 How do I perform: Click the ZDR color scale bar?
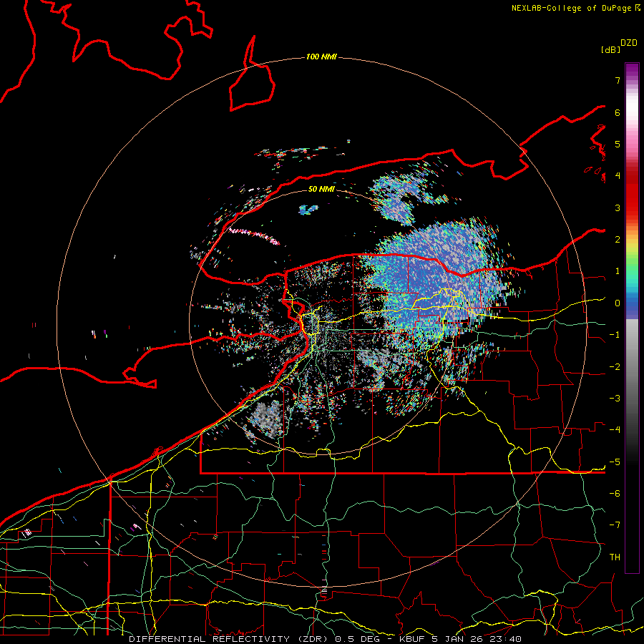pyautogui.click(x=632, y=318)
